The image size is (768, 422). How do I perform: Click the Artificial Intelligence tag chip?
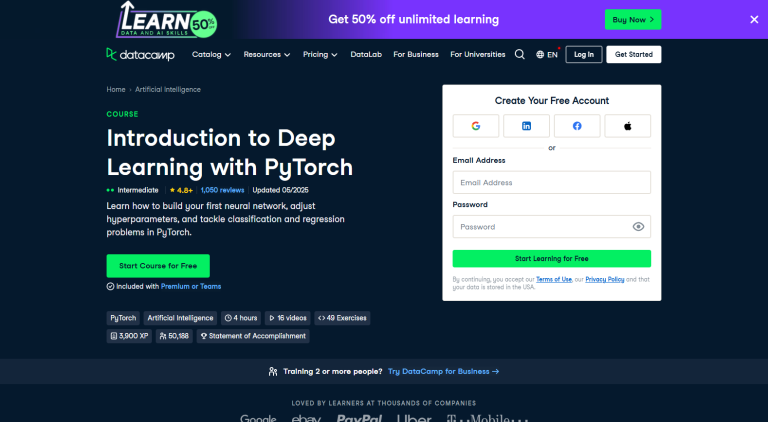(x=180, y=318)
